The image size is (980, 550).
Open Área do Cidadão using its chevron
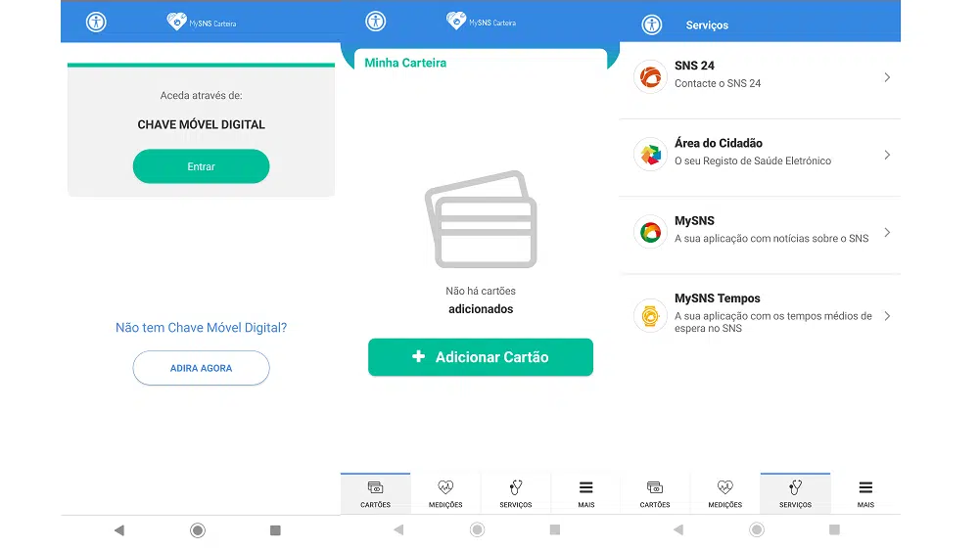click(x=887, y=155)
